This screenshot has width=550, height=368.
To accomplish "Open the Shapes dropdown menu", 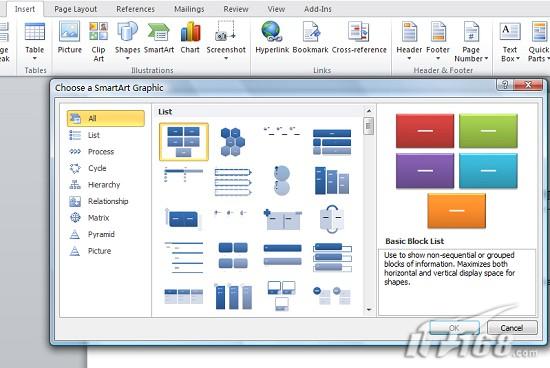I will tap(127, 59).
